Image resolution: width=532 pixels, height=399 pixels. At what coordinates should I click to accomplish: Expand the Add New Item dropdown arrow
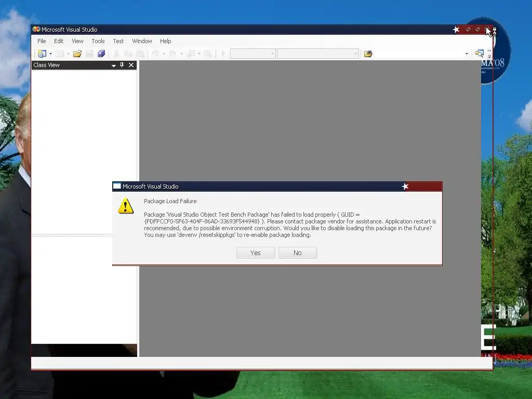68,54
